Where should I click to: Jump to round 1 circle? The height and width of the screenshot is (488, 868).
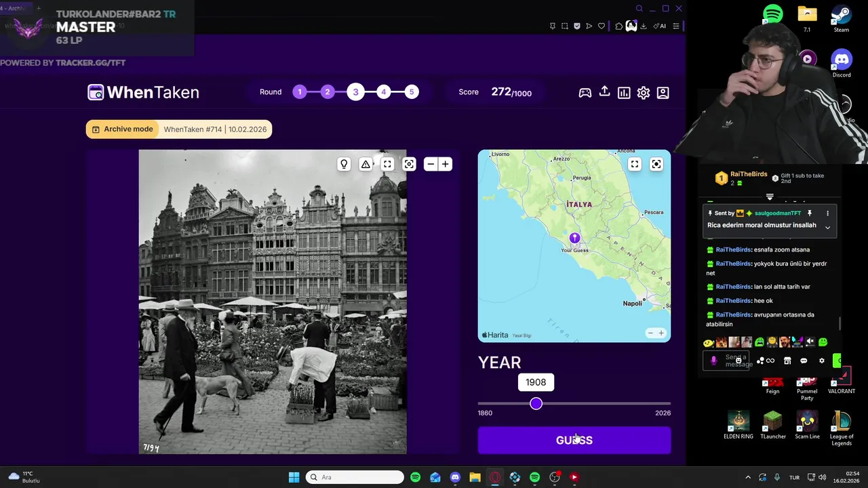pos(300,92)
